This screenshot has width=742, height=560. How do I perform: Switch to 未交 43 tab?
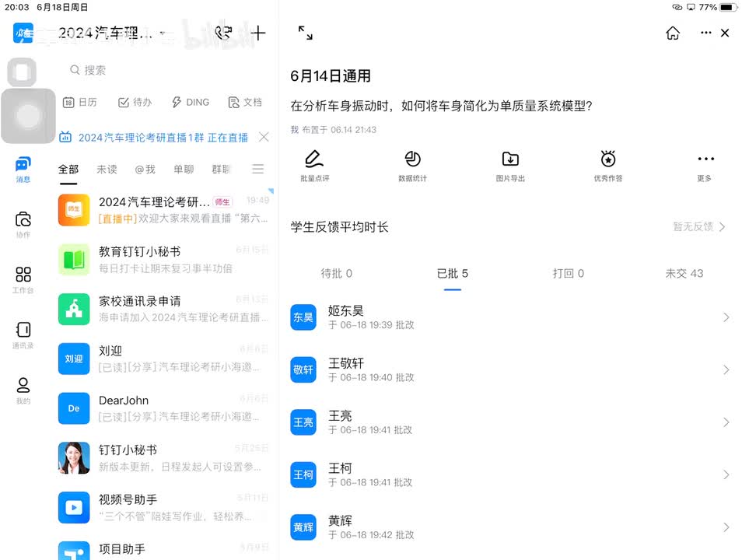(x=684, y=274)
